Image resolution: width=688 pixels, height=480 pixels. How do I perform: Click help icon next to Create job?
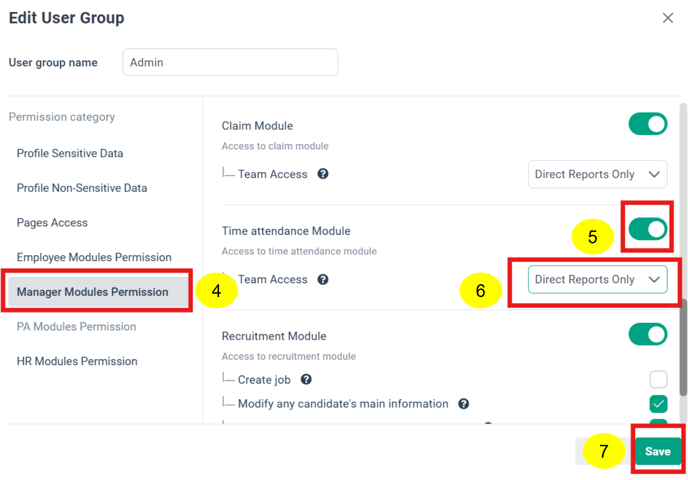(x=306, y=380)
